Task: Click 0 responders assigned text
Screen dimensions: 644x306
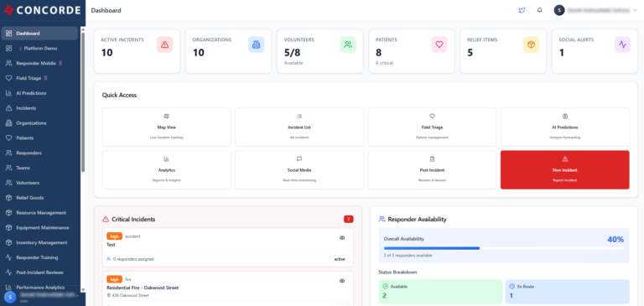Action: (133, 259)
